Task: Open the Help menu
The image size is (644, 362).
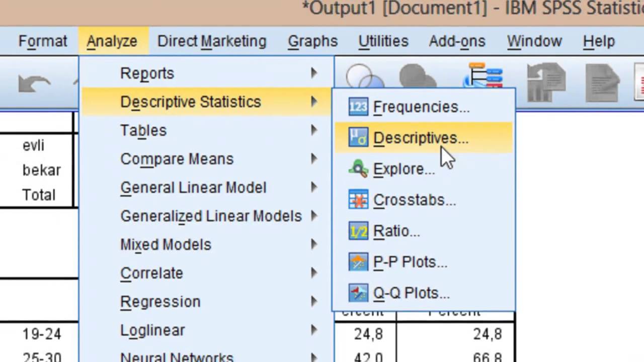Action: [x=599, y=41]
